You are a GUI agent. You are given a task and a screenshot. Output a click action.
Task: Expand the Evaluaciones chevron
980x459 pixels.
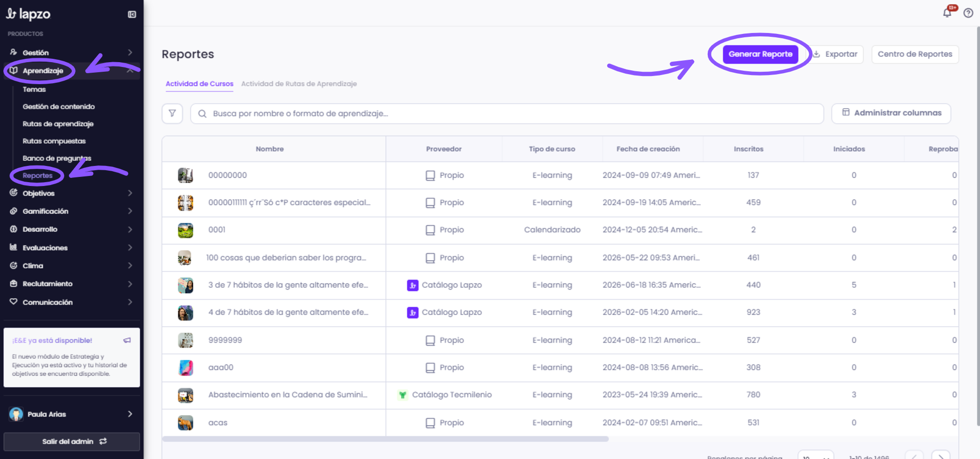pyautogui.click(x=130, y=247)
